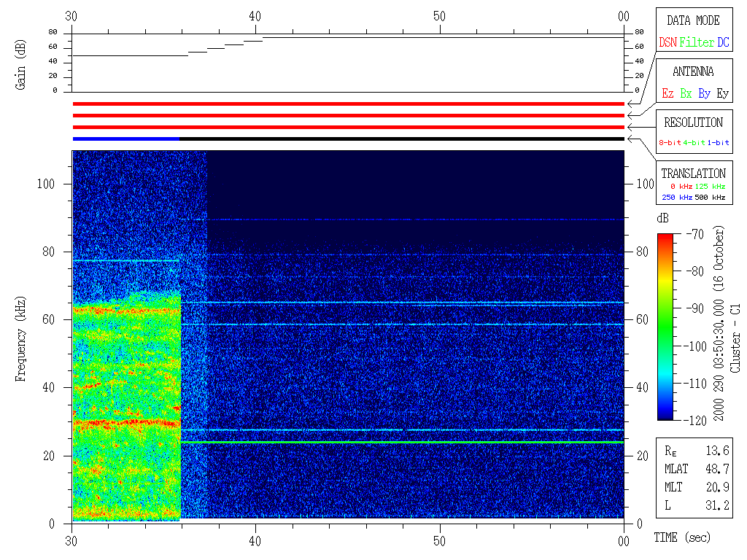Click the green Bx antenna label
The height and width of the screenshot is (560, 747).
(x=686, y=93)
